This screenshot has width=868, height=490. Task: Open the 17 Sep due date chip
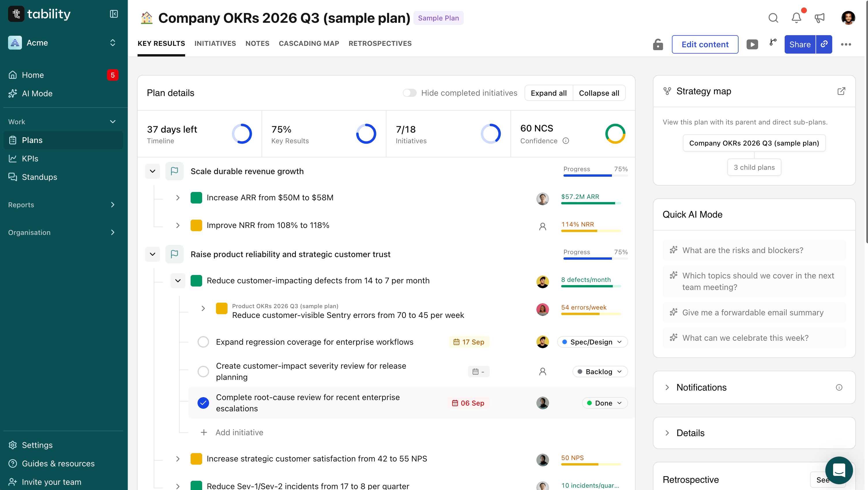469,342
